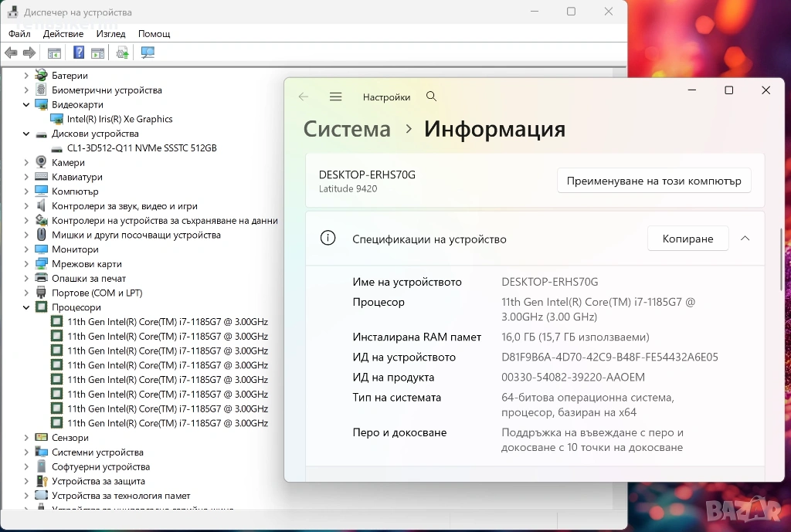This screenshot has height=532, width=791.
Task: Collapse the Видеокарти tree node
Action: point(25,104)
